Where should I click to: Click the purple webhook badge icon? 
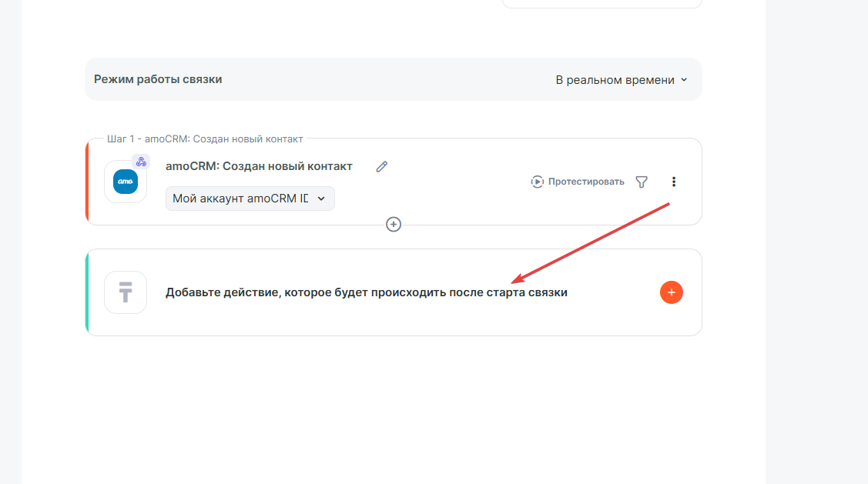coord(140,162)
